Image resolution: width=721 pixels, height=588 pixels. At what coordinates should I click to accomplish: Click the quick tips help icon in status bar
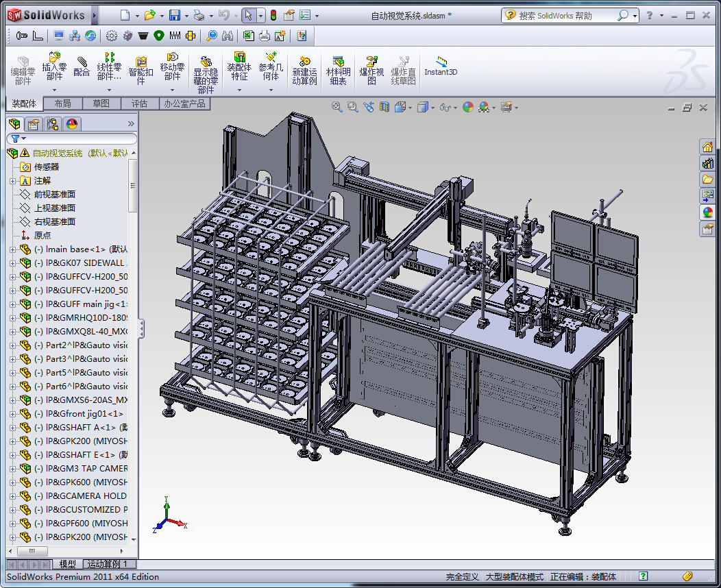click(644, 576)
